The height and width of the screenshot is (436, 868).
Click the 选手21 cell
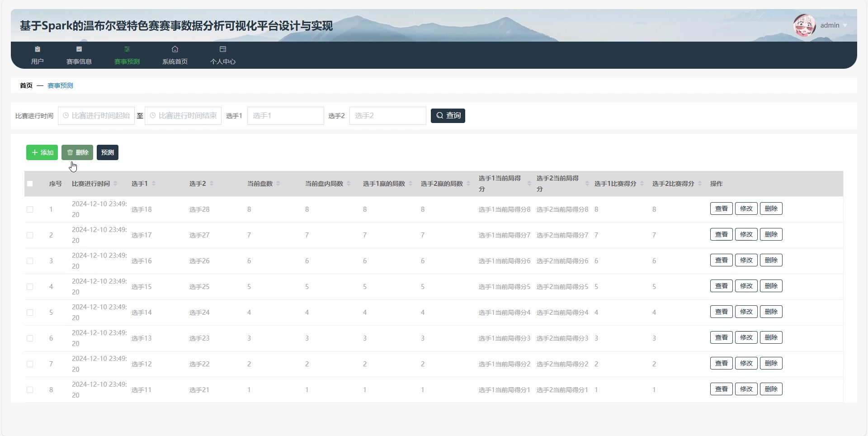point(199,390)
